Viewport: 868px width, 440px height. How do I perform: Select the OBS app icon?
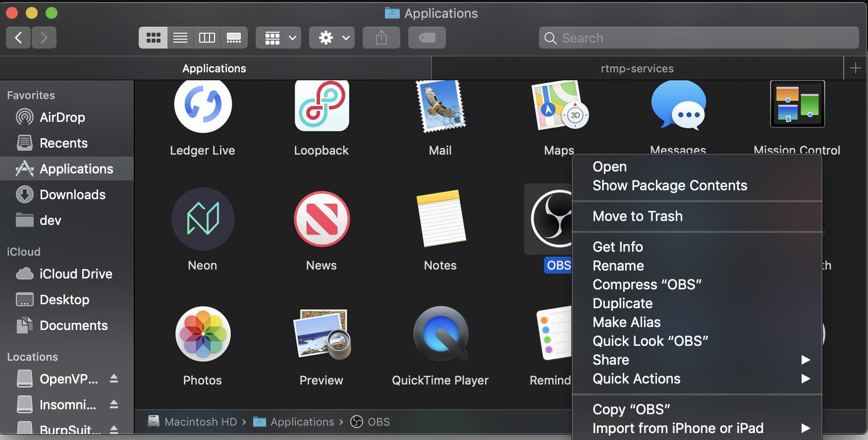551,219
